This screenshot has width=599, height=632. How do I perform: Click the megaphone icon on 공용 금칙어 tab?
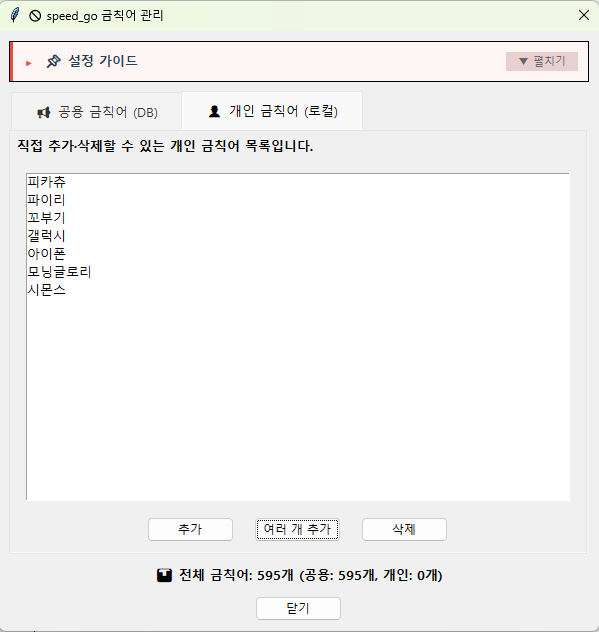point(44,112)
